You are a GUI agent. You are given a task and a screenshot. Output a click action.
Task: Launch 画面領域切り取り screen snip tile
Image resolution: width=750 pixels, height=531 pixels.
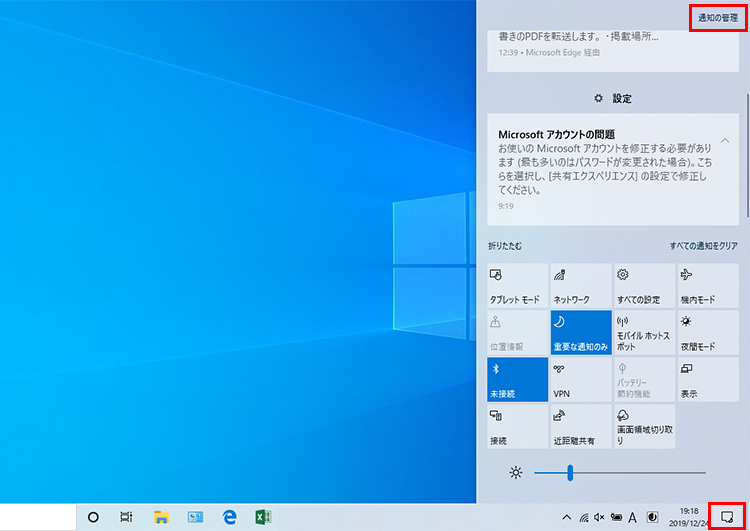tap(644, 427)
